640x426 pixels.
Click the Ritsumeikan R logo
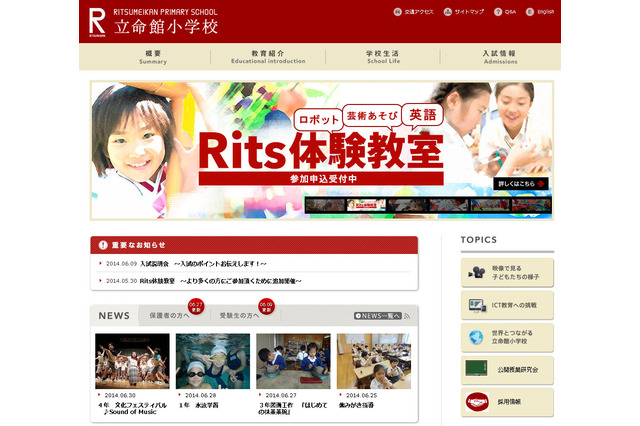click(97, 22)
